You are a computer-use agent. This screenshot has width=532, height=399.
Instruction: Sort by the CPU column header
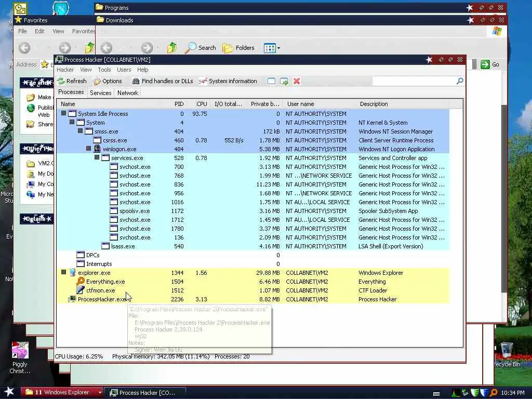(197, 104)
